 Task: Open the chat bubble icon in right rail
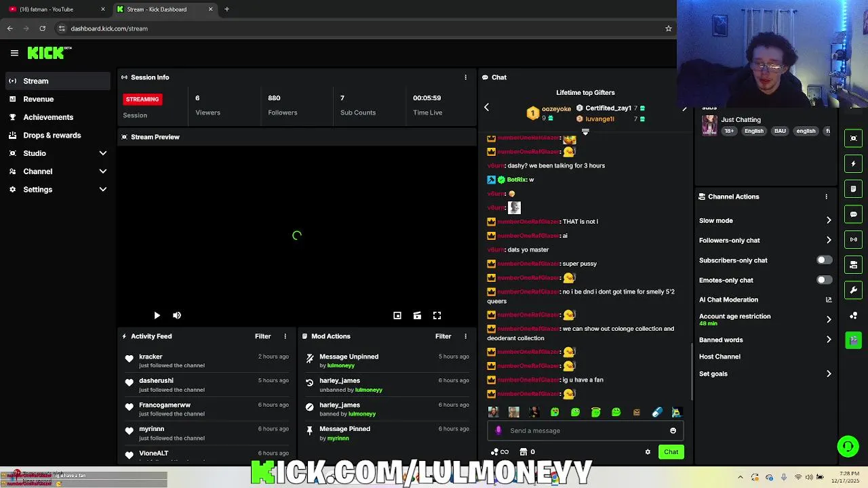click(x=854, y=214)
